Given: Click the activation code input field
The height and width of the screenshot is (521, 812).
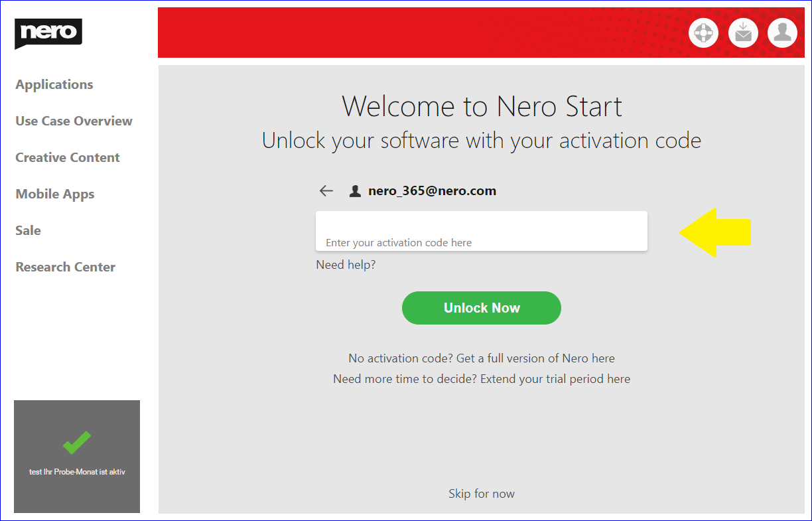Looking at the screenshot, I should (x=481, y=232).
